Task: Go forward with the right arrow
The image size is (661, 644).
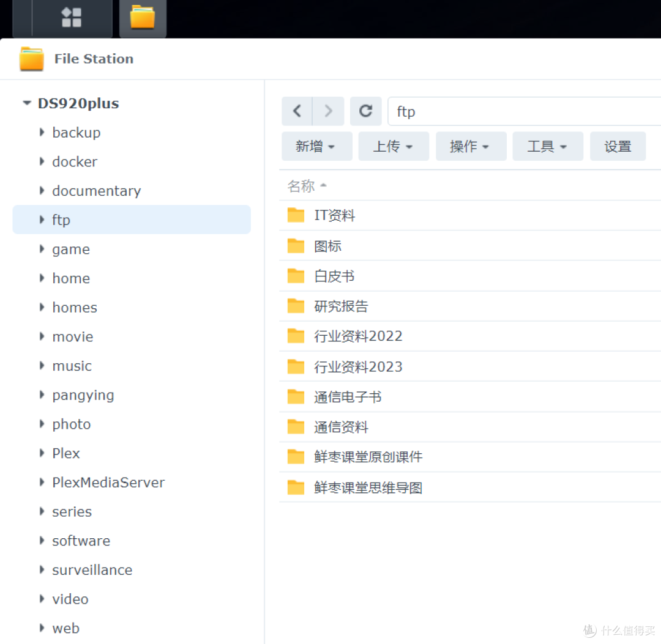Action: click(x=329, y=111)
